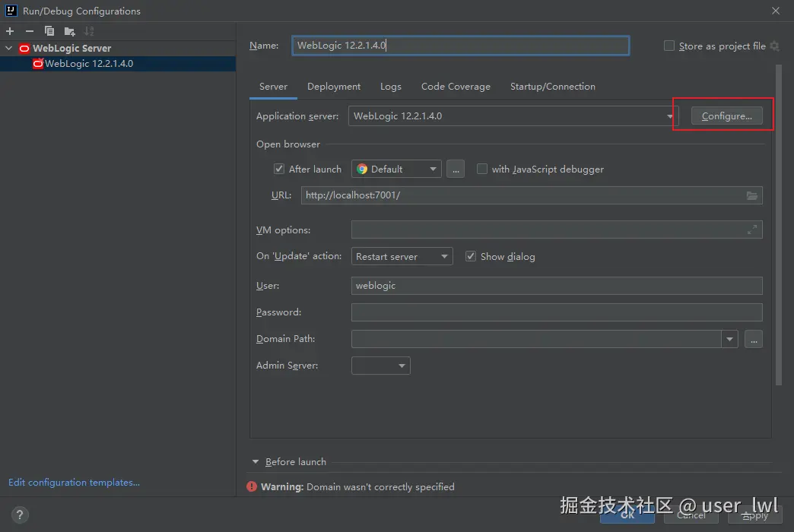Click the IntelliJ IDEA logo in the title bar
This screenshot has height=532, width=794.
(11, 11)
